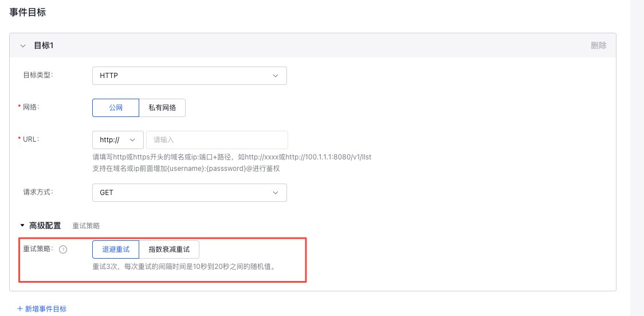
Task: Click the 重试策略 text next to 高级配置
Action: [86, 226]
